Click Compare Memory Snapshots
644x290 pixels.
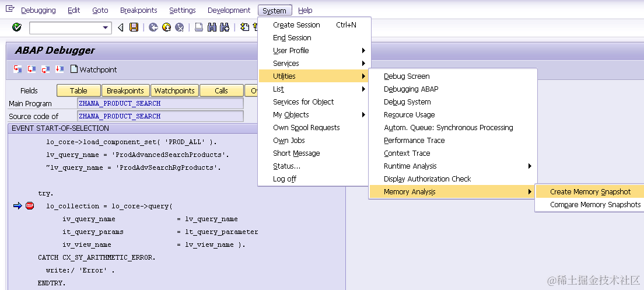click(x=590, y=205)
